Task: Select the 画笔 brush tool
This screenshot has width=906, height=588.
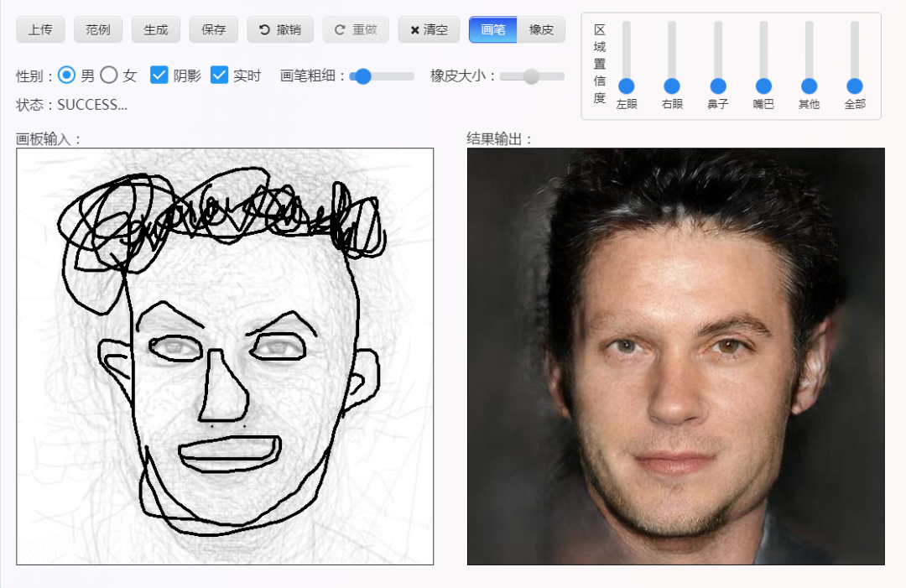Action: coord(493,29)
